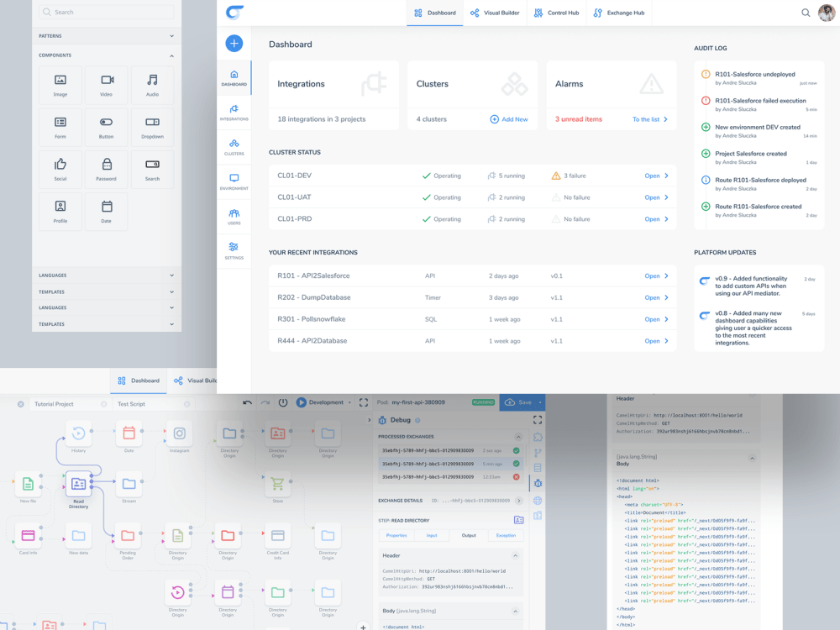Switch to the Exchange Hub tab
840x630 pixels.
click(619, 13)
